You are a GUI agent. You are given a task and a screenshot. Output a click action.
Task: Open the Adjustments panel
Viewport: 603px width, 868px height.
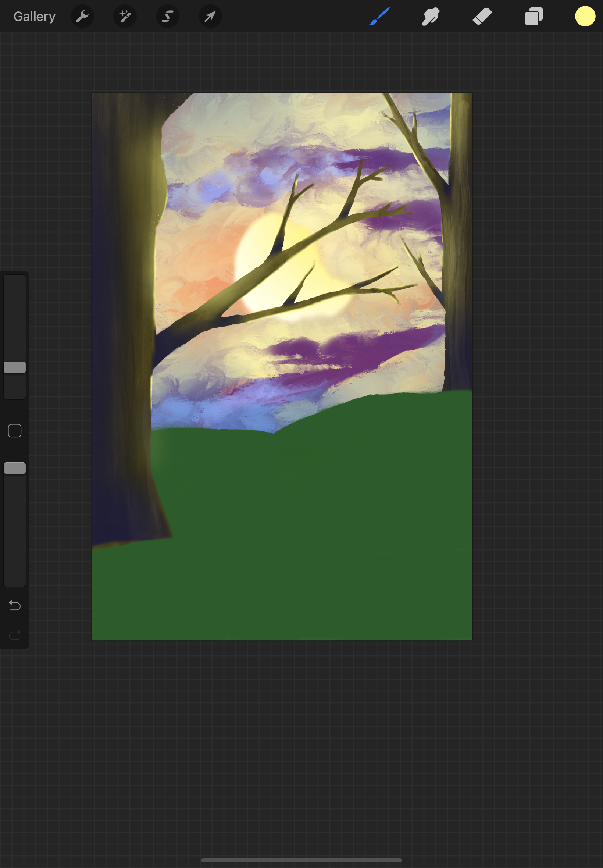125,16
